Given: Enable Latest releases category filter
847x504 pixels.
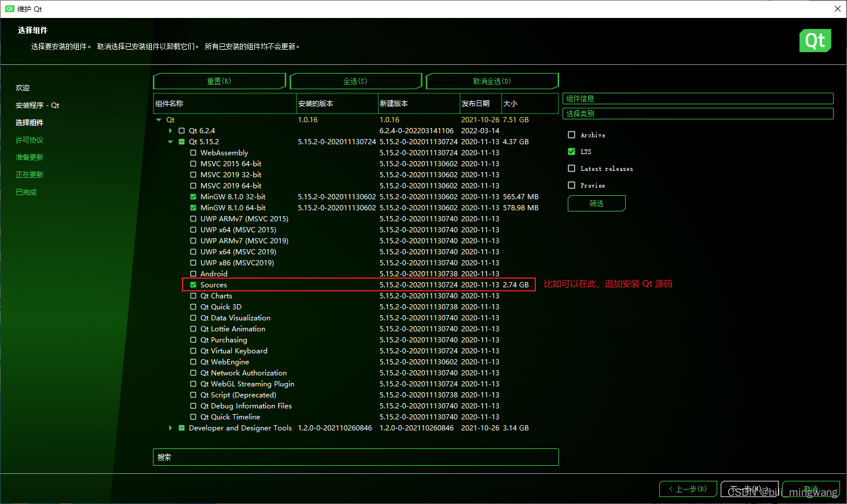Looking at the screenshot, I should [x=572, y=169].
